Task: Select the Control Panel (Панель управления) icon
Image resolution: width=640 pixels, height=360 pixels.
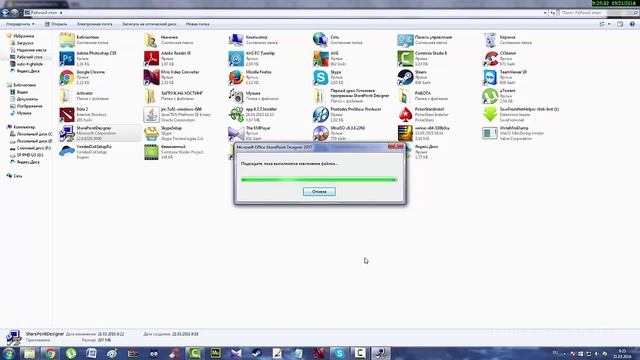Action: [x=405, y=40]
